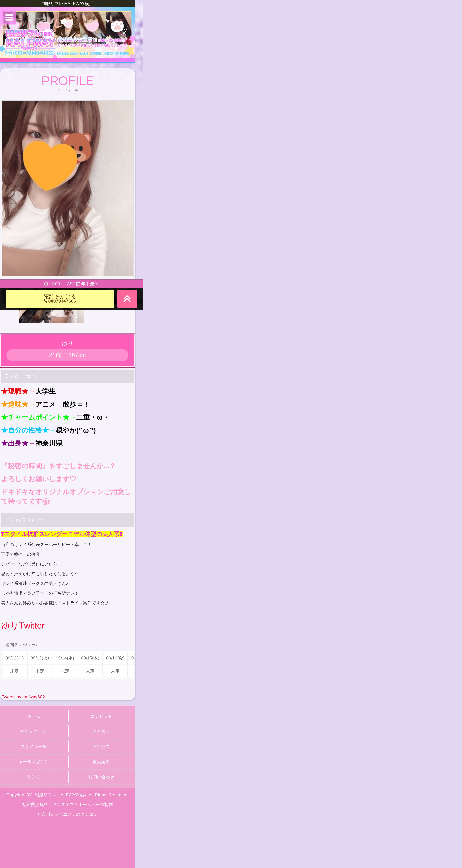Open リンク footer menu item
Viewport: 462px width, 868px height.
tap(34, 777)
